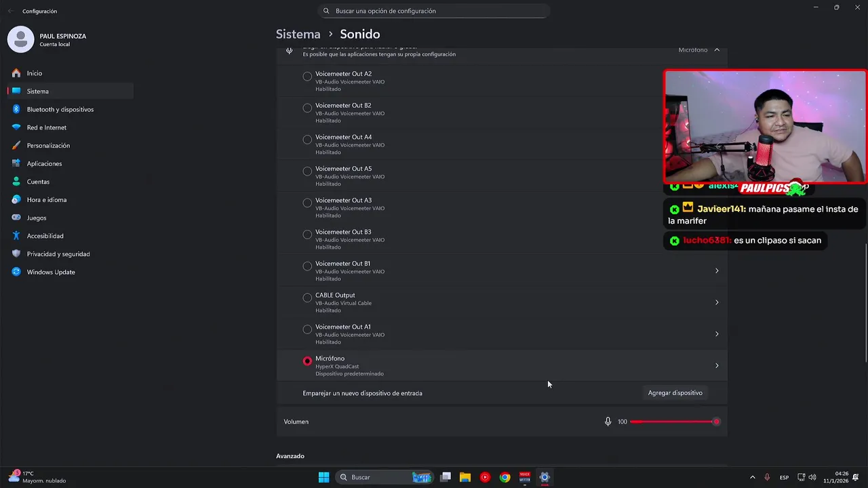Open Voicemeeter Out A1 details chevron
Image resolution: width=868 pixels, height=488 pixels.
click(x=717, y=334)
